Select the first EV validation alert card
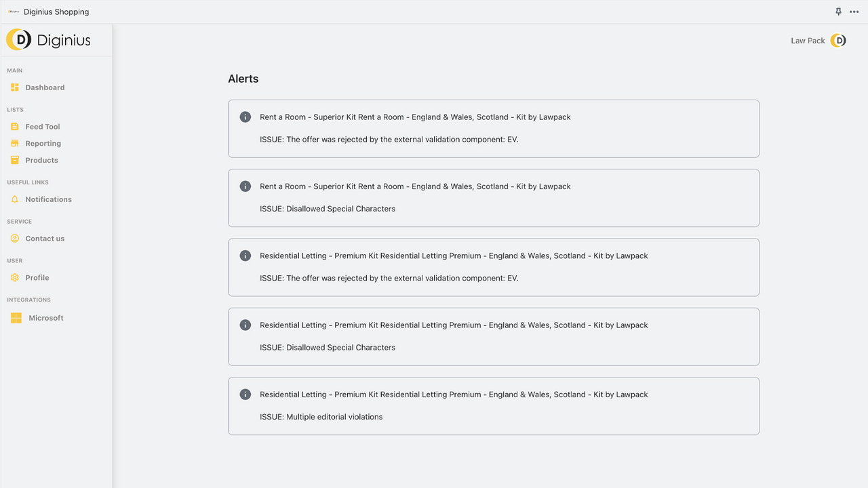868x488 pixels. pos(494,128)
